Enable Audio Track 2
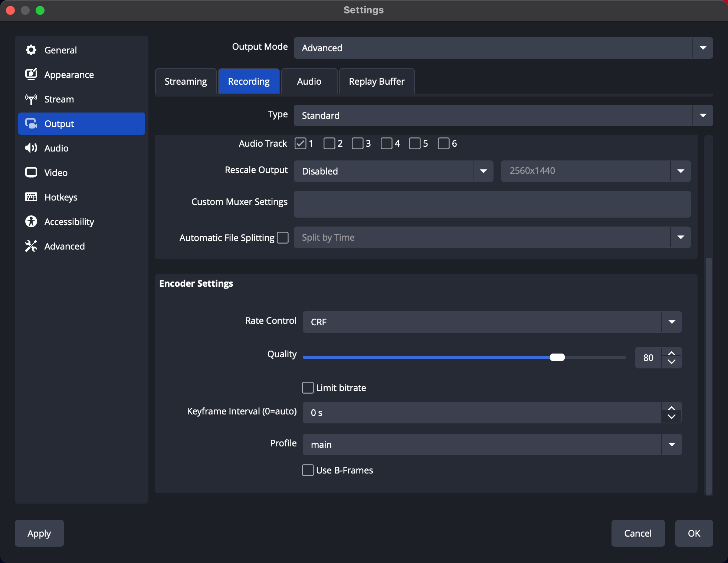Screen dimensions: 728x563 coord(329,143)
